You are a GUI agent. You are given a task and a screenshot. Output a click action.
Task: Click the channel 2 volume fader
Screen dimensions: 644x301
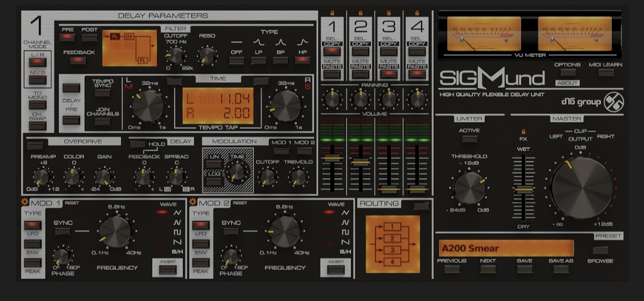coord(360,163)
